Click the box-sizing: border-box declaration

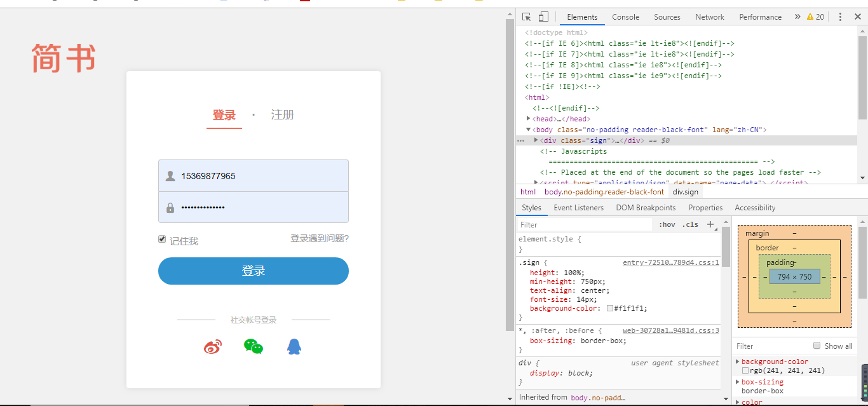[578, 341]
